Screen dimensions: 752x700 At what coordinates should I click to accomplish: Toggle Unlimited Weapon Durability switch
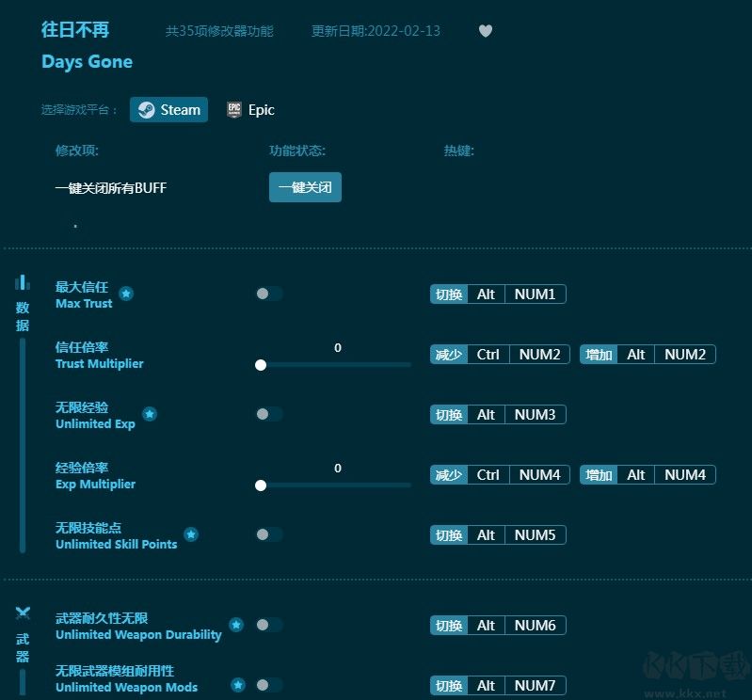pyautogui.click(x=269, y=625)
